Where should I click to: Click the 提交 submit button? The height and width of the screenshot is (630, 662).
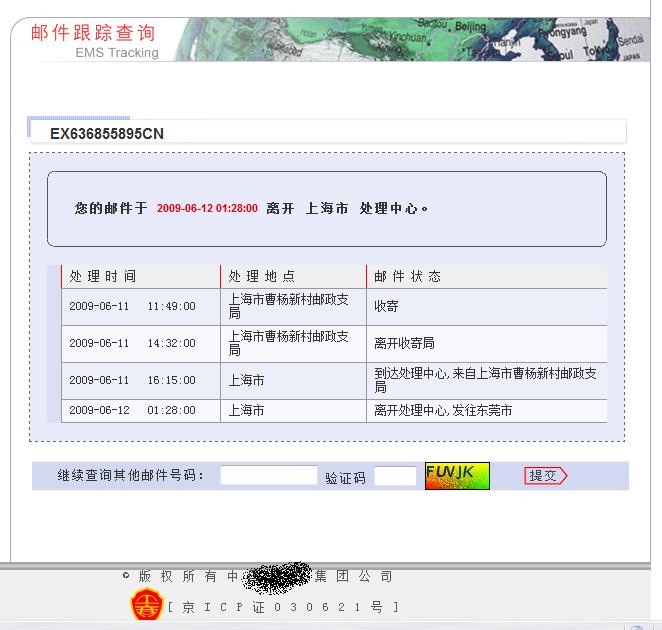pyautogui.click(x=545, y=476)
